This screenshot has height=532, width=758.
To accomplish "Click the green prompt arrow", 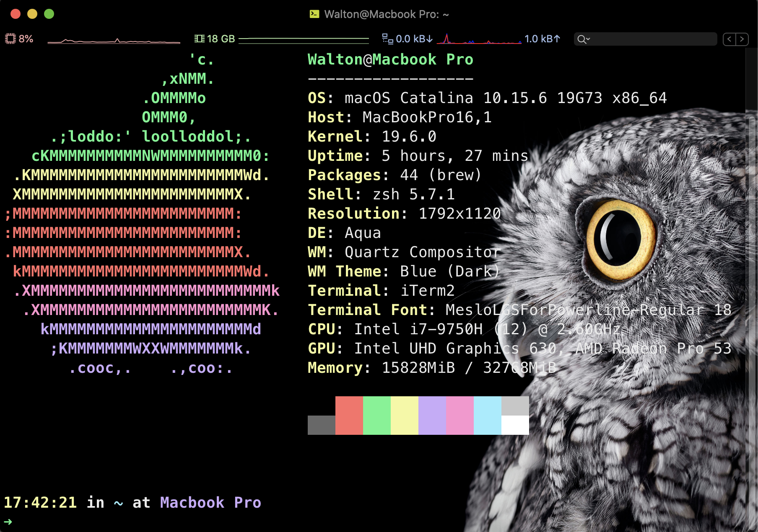I will click(8, 522).
